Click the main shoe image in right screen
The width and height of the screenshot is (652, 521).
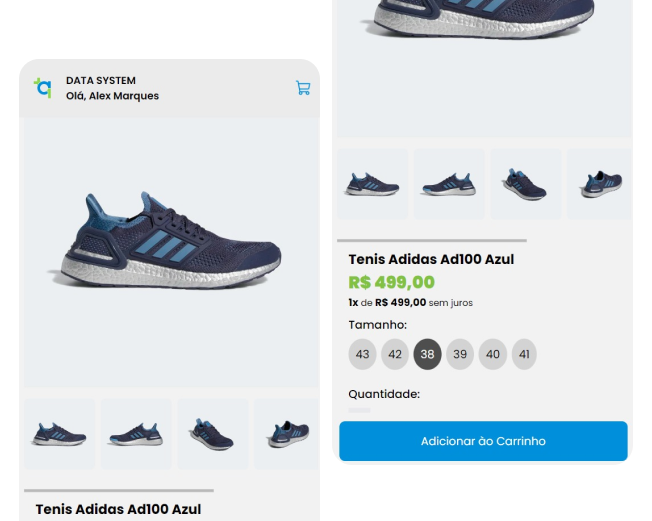point(484,69)
